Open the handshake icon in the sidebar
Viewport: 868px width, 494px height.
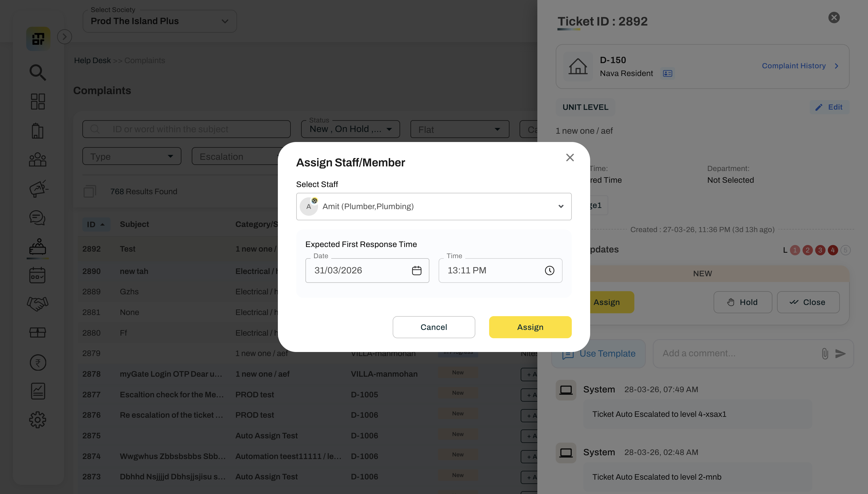pos(38,304)
